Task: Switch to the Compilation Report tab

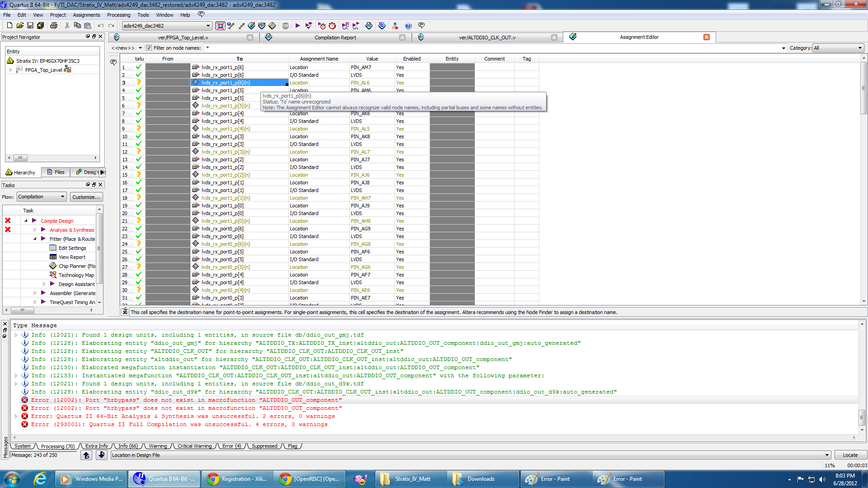Action: pyautogui.click(x=335, y=38)
